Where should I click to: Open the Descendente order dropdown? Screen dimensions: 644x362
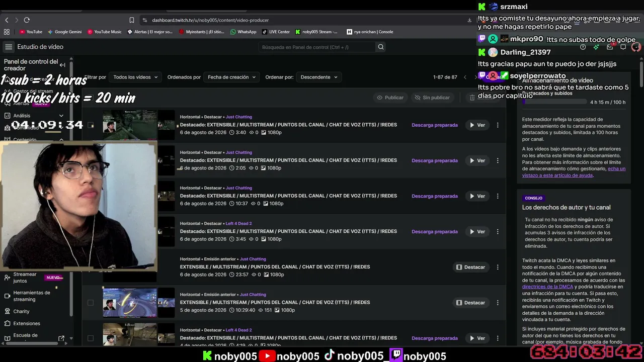click(319, 77)
